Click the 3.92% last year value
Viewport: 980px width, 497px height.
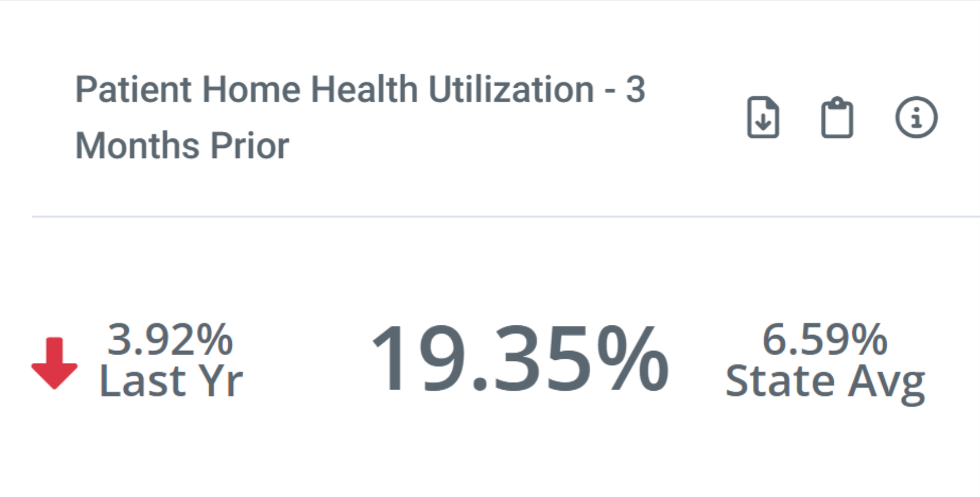(x=170, y=340)
